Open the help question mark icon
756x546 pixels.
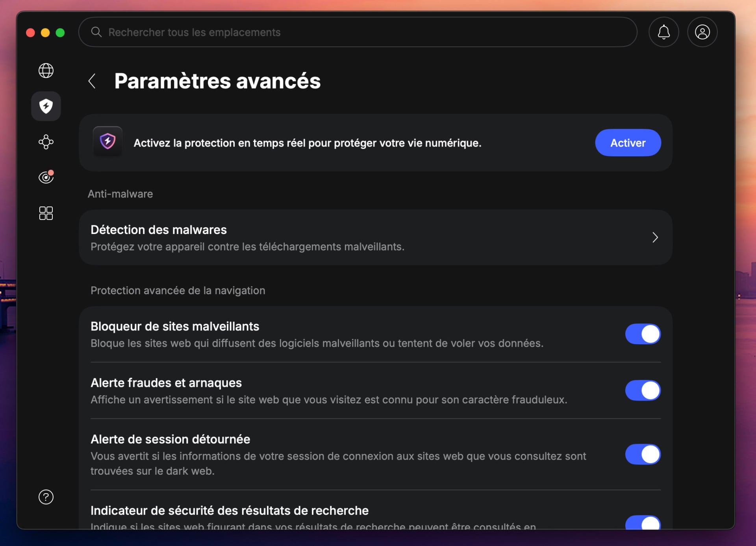[x=46, y=497]
